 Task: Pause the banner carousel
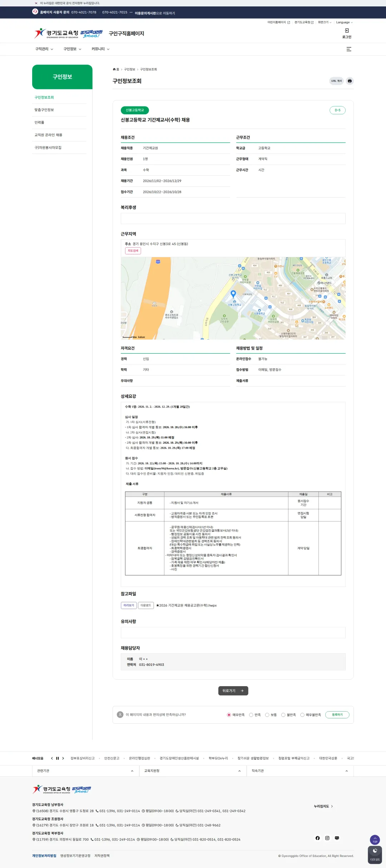click(57, 758)
